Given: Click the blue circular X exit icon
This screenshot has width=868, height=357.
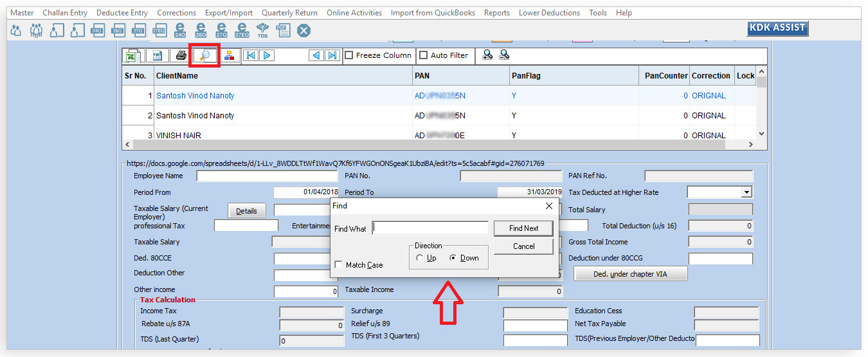Looking at the screenshot, I should click(304, 30).
